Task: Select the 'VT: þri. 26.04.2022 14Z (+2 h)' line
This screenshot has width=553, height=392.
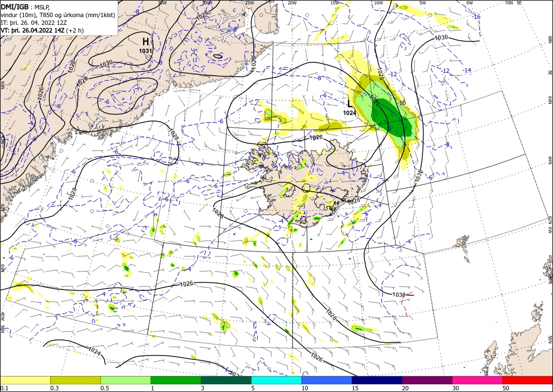Action: click(43, 30)
